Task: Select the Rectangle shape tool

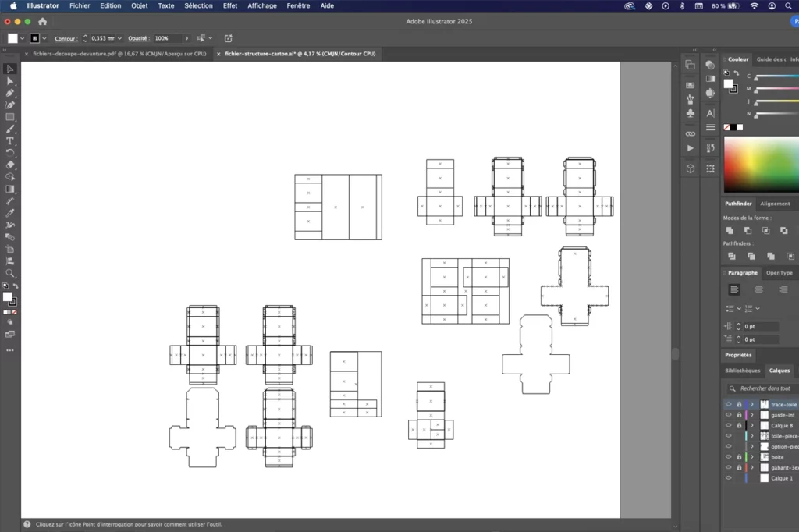Action: [10, 117]
